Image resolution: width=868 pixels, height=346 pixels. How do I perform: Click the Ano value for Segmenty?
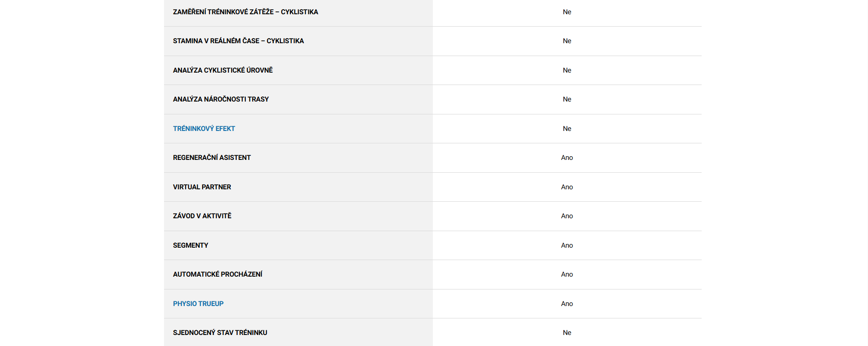coord(567,245)
